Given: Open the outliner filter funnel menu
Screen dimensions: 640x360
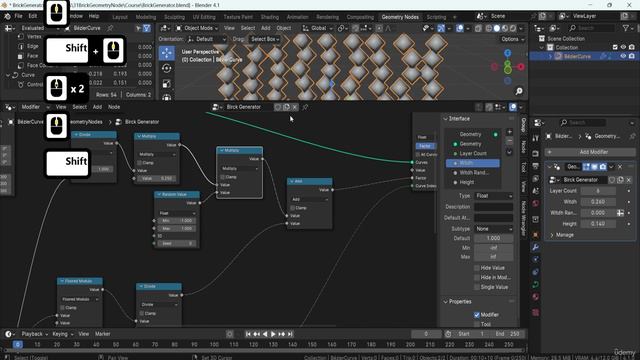Looking at the screenshot, I should (x=625, y=28).
